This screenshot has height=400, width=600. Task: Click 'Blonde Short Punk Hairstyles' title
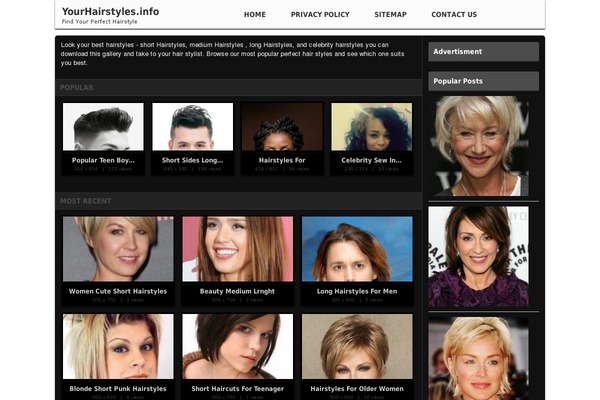click(x=118, y=389)
